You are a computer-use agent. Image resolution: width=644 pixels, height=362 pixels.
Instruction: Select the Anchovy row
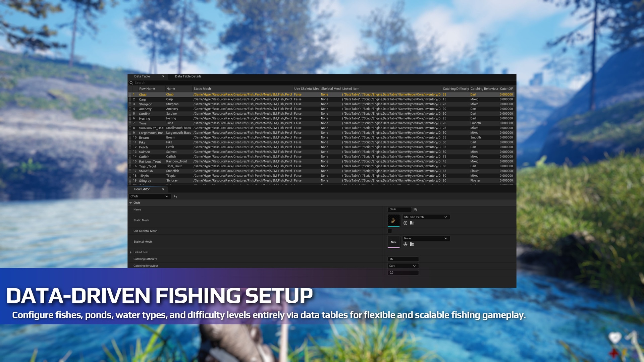click(322, 109)
